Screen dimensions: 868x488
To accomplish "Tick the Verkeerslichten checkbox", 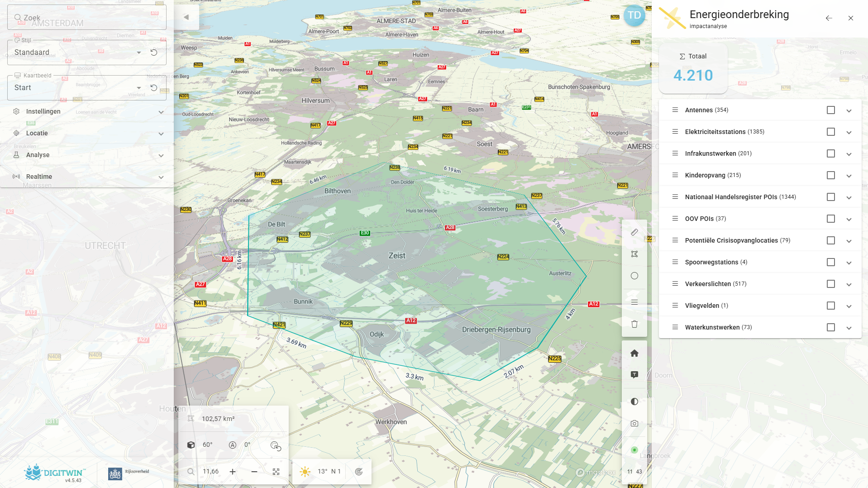I will [x=830, y=284].
